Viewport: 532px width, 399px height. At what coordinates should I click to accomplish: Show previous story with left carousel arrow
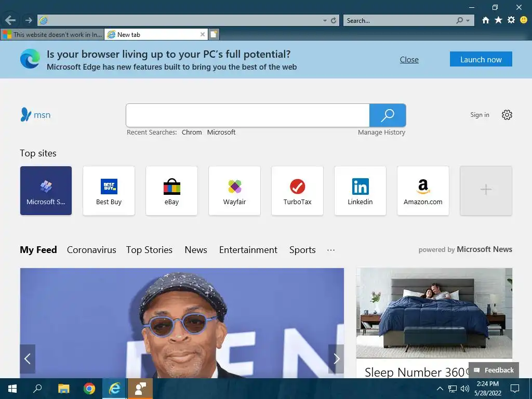coord(28,358)
